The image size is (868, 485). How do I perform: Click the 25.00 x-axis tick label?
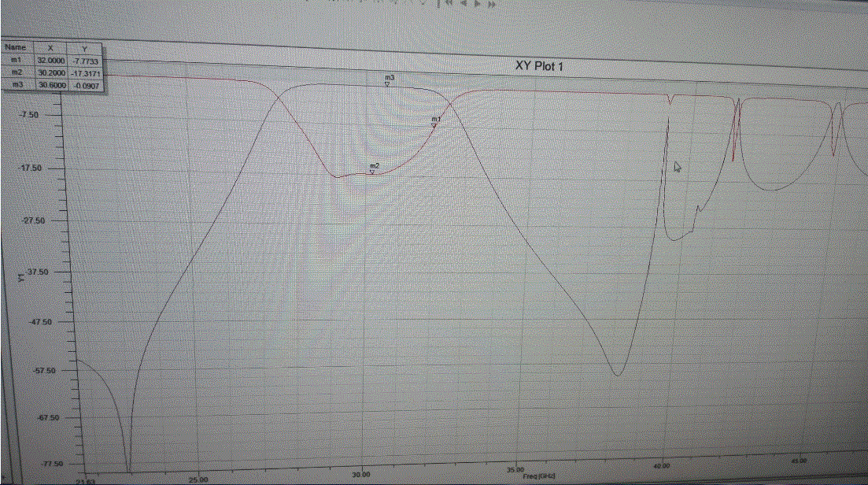(x=198, y=479)
